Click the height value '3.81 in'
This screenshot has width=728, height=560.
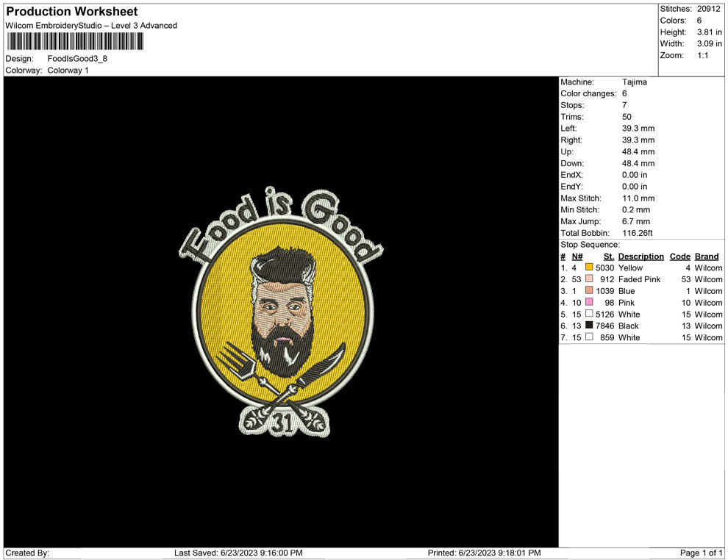pyautogui.click(x=710, y=32)
